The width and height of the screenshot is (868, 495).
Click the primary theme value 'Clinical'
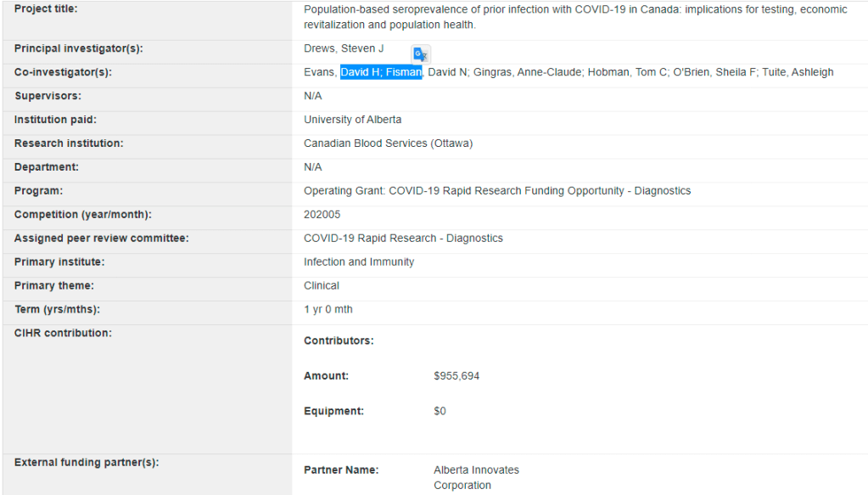coord(322,286)
